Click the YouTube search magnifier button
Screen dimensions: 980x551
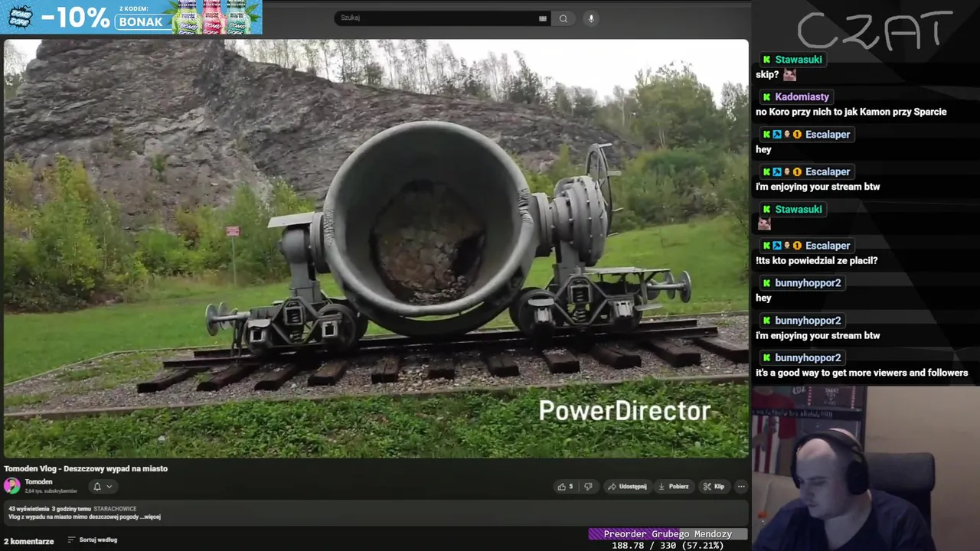pyautogui.click(x=563, y=18)
